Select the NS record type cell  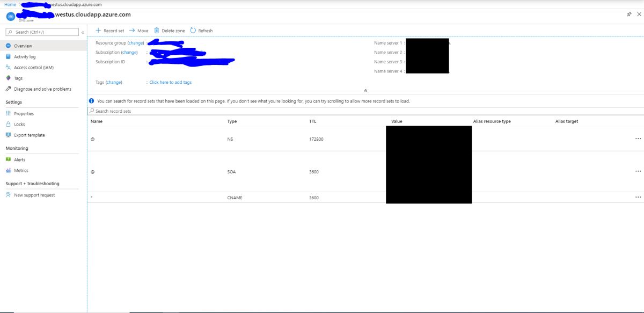pyautogui.click(x=230, y=139)
